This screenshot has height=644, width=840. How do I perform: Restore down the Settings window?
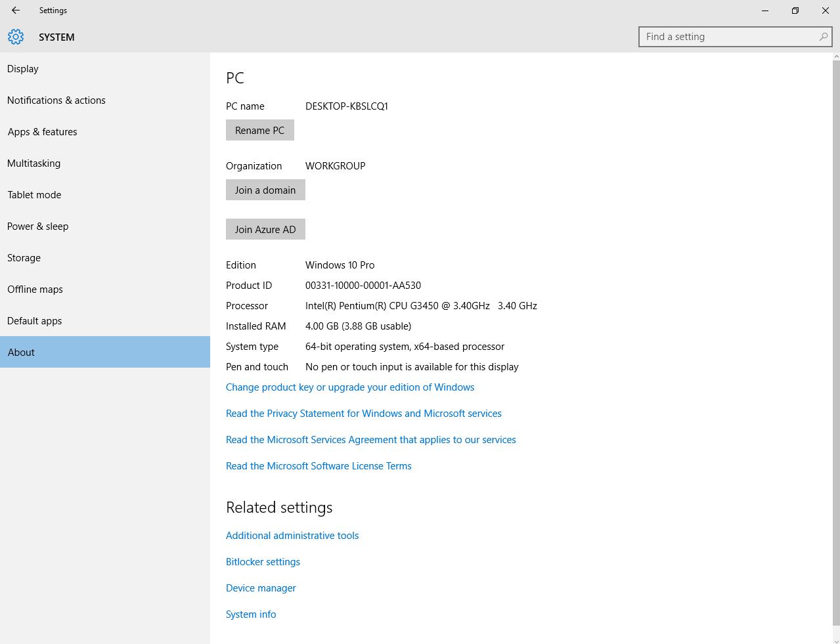[795, 11]
